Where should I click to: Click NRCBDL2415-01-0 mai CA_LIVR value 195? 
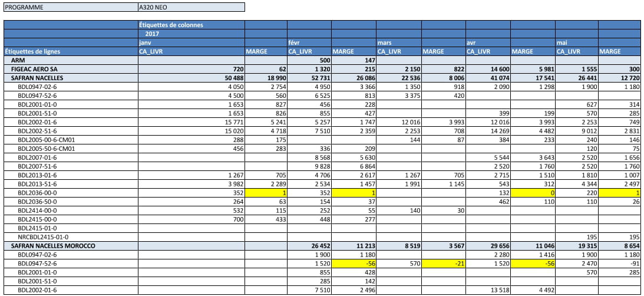pos(577,237)
